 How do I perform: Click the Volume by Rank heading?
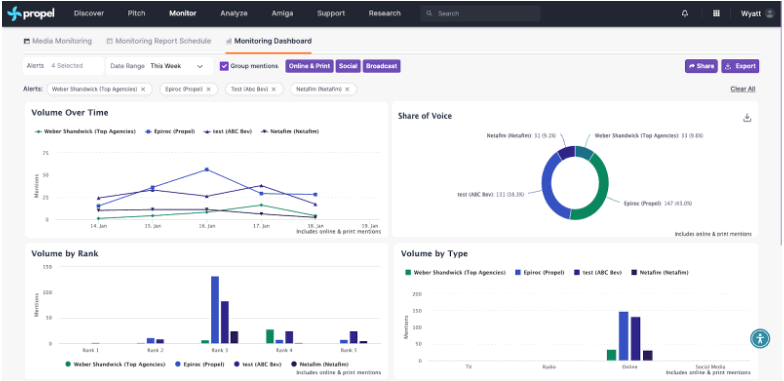coord(64,254)
